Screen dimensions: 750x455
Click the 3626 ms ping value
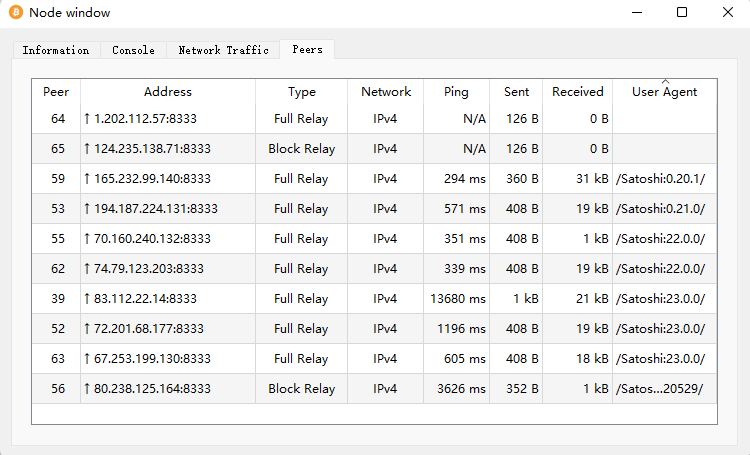(x=461, y=389)
